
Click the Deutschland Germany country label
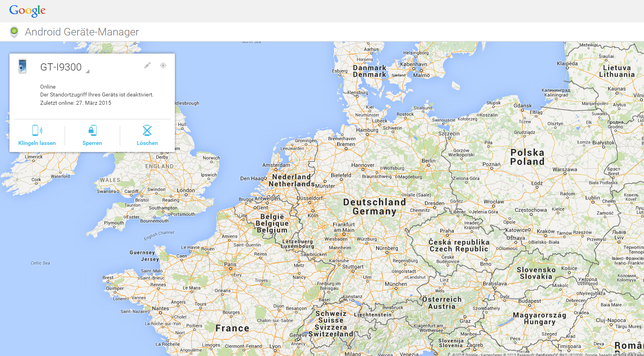pyautogui.click(x=374, y=207)
